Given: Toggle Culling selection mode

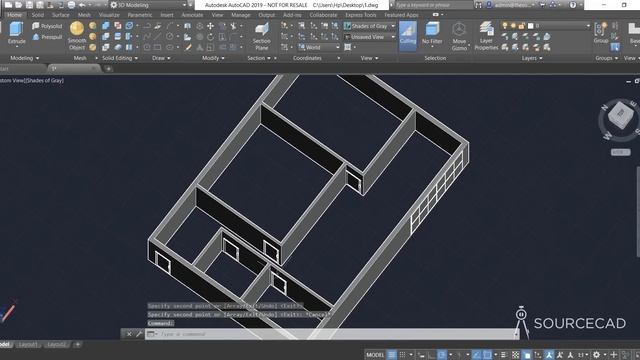Looking at the screenshot, I should (x=408, y=36).
